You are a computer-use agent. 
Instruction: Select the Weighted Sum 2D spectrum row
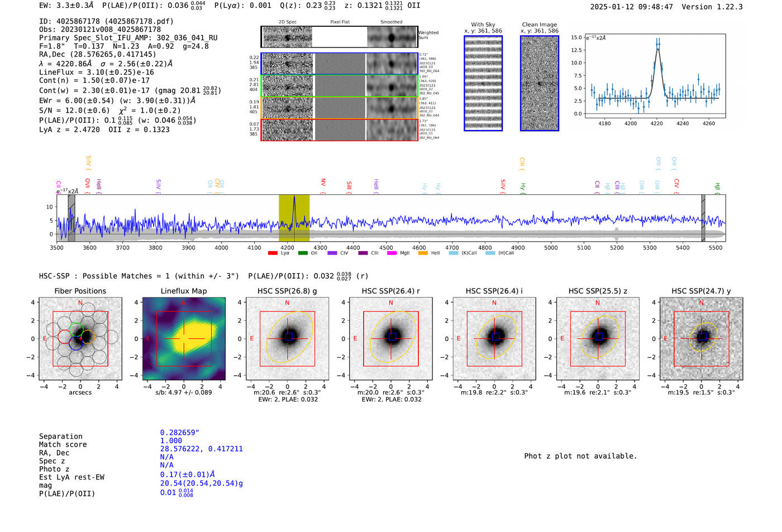(340, 37)
